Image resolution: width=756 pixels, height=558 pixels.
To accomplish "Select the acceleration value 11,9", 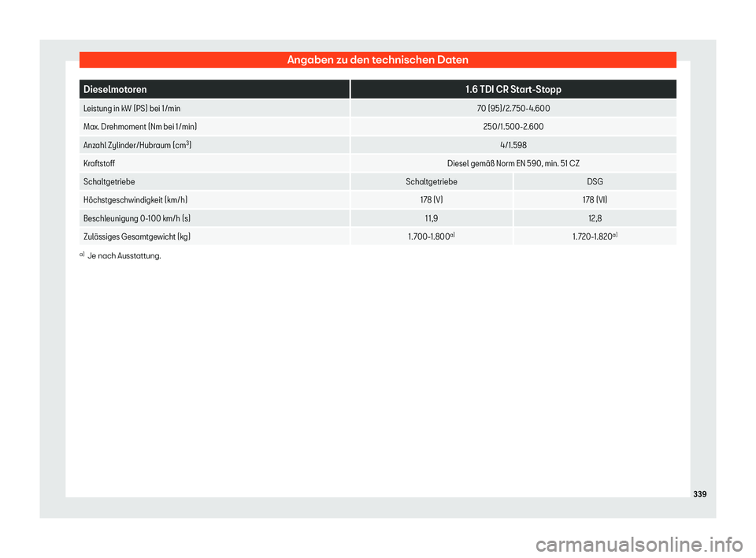I will (432, 218).
